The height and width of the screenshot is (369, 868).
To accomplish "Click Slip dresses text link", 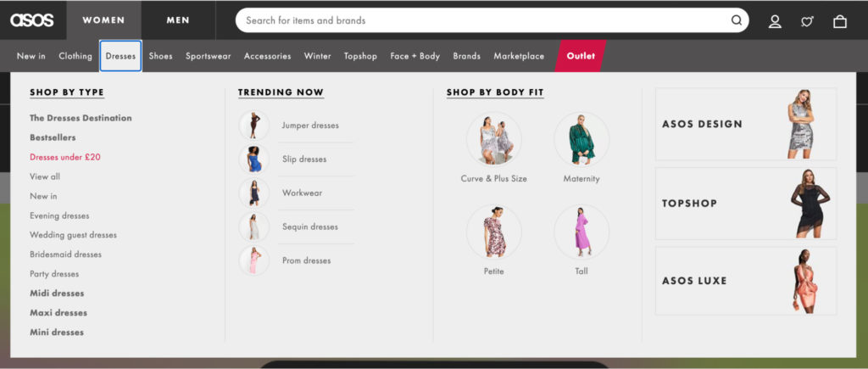I will (x=304, y=159).
